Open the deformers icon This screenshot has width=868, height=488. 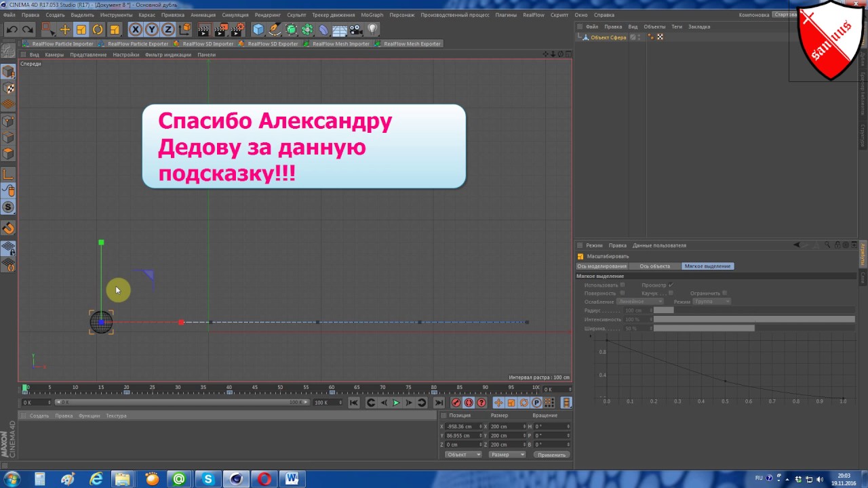pyautogui.click(x=323, y=29)
